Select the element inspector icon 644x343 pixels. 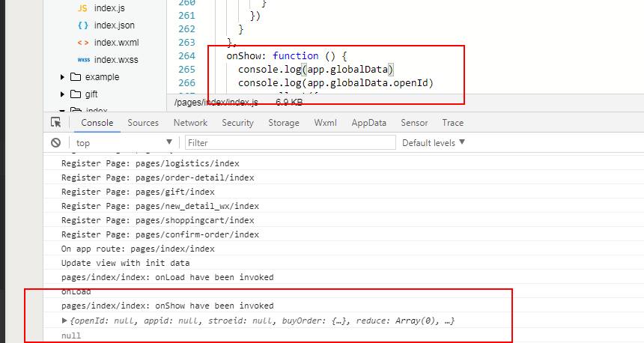tap(56, 122)
